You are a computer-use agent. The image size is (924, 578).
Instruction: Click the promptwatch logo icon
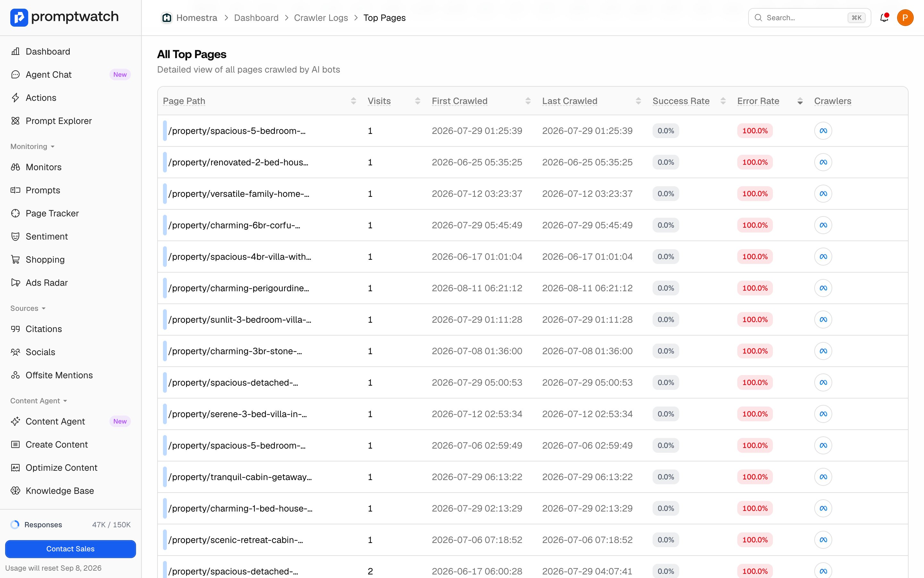[19, 17]
